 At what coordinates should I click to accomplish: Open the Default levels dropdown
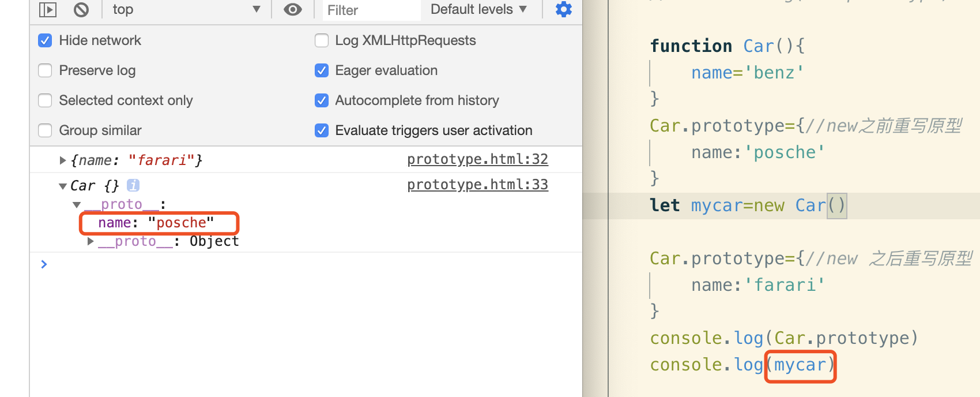coord(478,9)
